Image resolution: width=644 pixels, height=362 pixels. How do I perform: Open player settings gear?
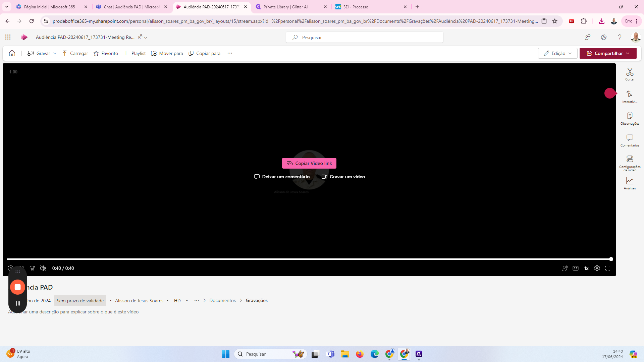[597, 268]
